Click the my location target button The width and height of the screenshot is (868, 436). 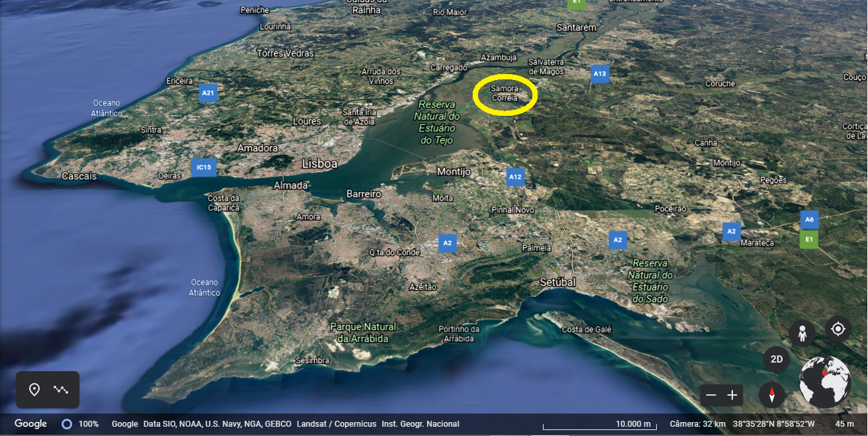[x=838, y=329]
